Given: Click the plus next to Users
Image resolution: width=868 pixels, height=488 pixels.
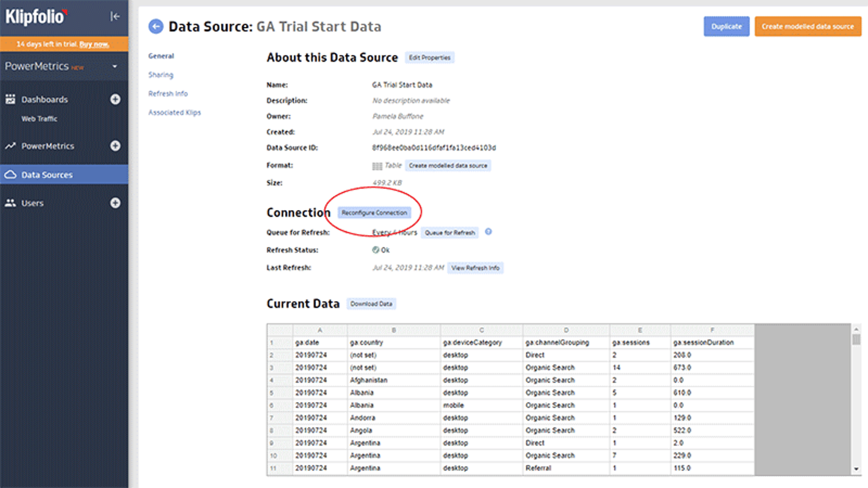Looking at the screenshot, I should (116, 203).
